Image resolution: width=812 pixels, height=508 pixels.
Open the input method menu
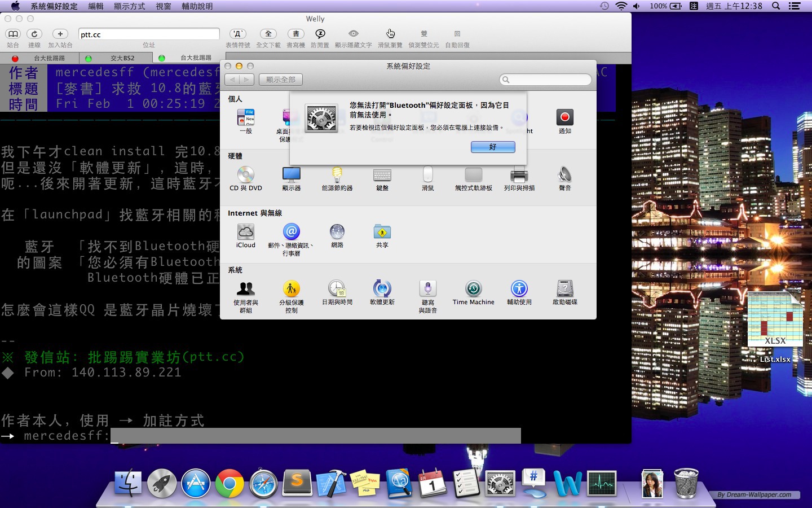tap(694, 6)
